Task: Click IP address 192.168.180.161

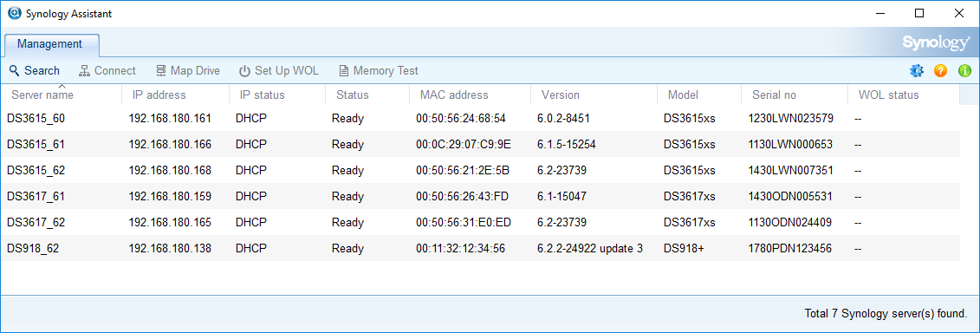Action: click(170, 118)
